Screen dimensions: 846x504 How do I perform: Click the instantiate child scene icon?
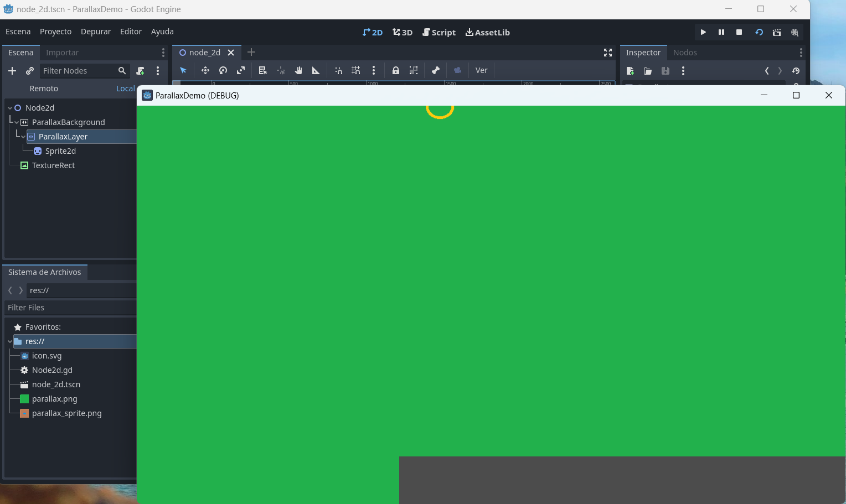point(30,71)
